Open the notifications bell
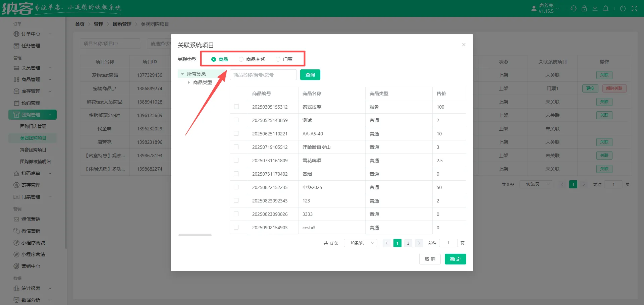The image size is (644, 305). [x=606, y=8]
